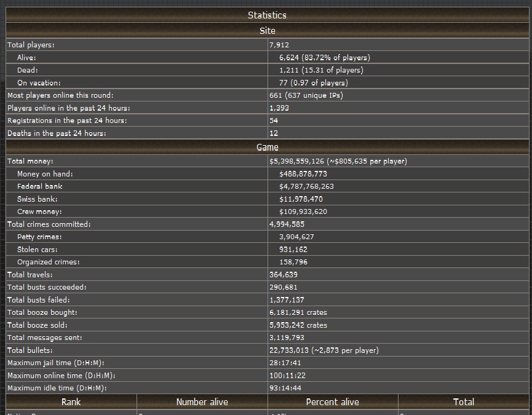Select online time value 100:11:22

point(287,375)
